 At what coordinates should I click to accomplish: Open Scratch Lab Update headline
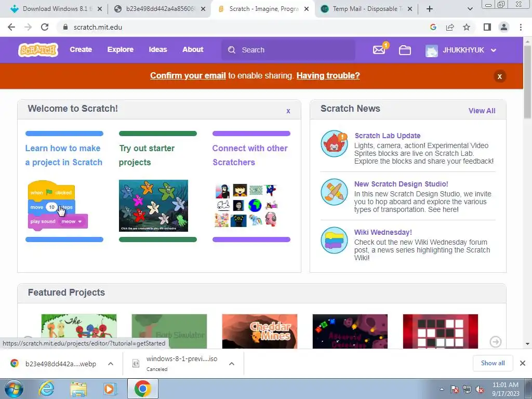click(388, 136)
